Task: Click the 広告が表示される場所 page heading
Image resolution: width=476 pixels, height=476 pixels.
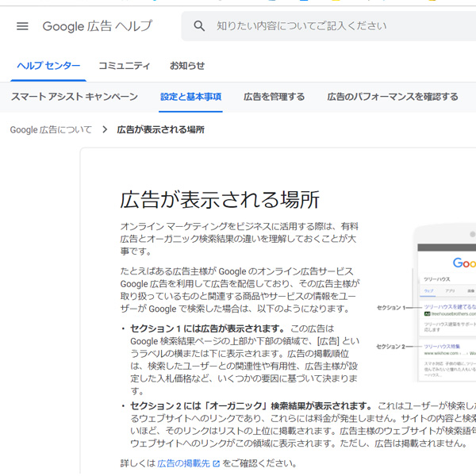Action: pos(220,200)
